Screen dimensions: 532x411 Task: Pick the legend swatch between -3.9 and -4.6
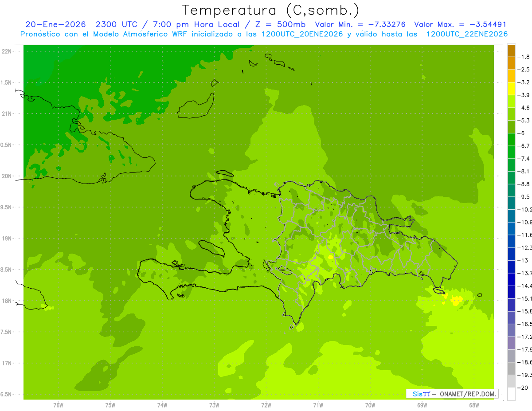click(x=511, y=102)
